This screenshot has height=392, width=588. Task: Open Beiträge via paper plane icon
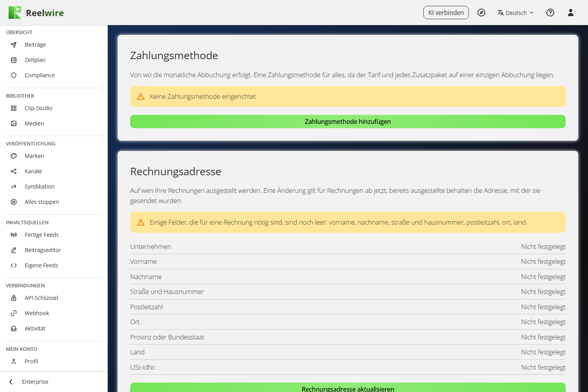tap(14, 45)
